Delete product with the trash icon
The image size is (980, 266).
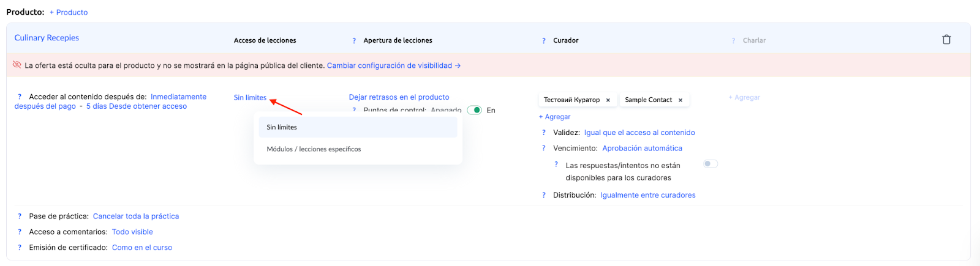(946, 40)
